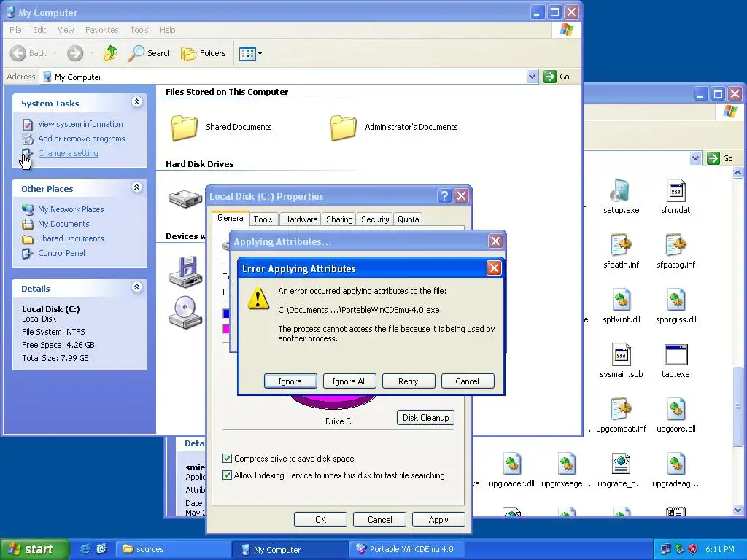Open Administrator's Documents folder icon
This screenshot has height=560, width=747.
(344, 127)
